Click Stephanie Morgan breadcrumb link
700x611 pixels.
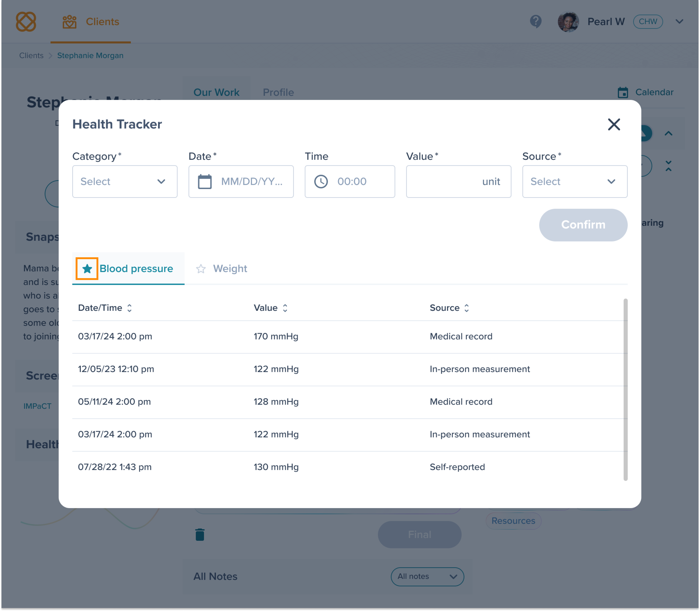(90, 55)
